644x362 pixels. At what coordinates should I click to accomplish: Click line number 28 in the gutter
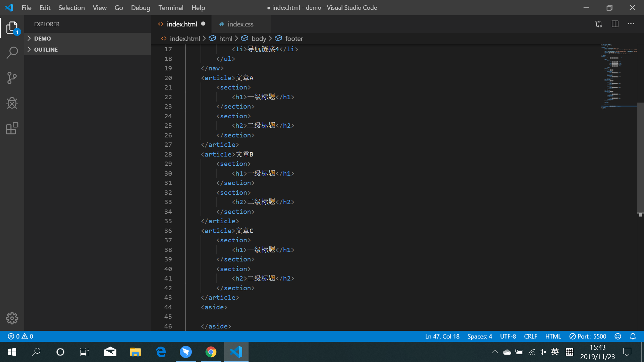pos(168,154)
